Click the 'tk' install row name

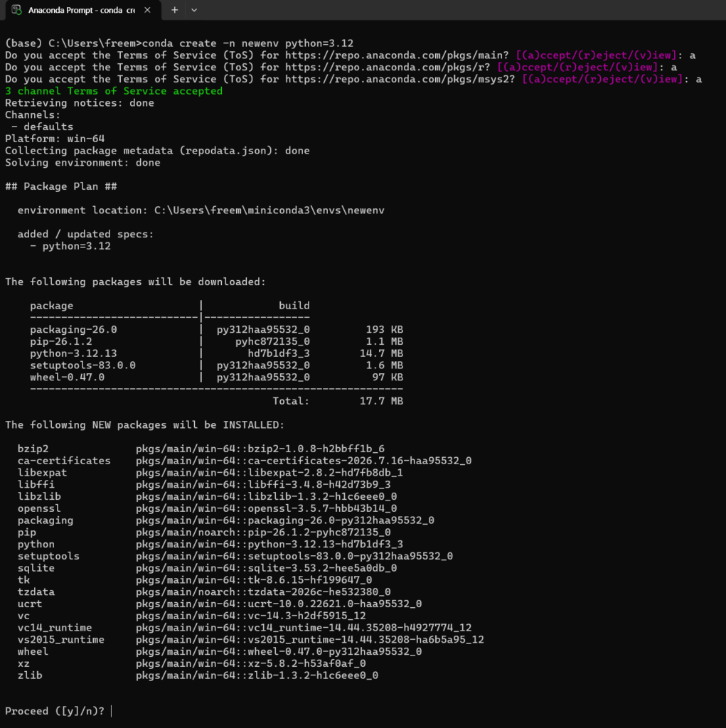23,580
